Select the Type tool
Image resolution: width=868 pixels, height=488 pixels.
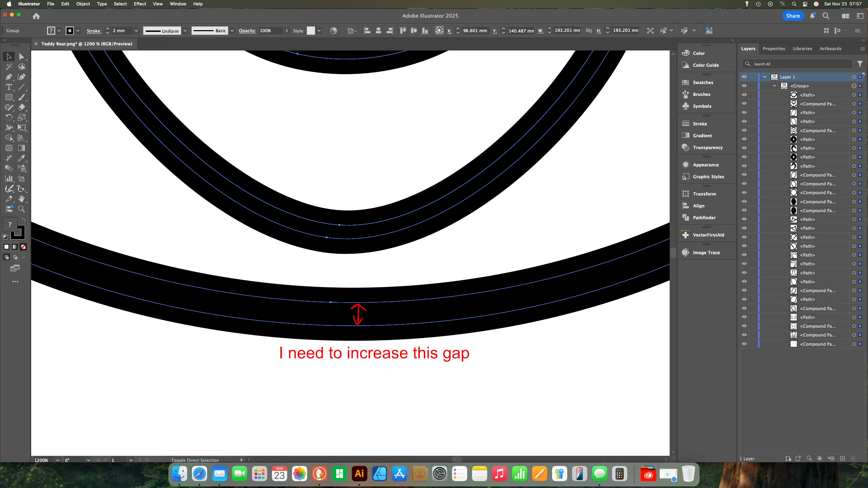point(9,87)
